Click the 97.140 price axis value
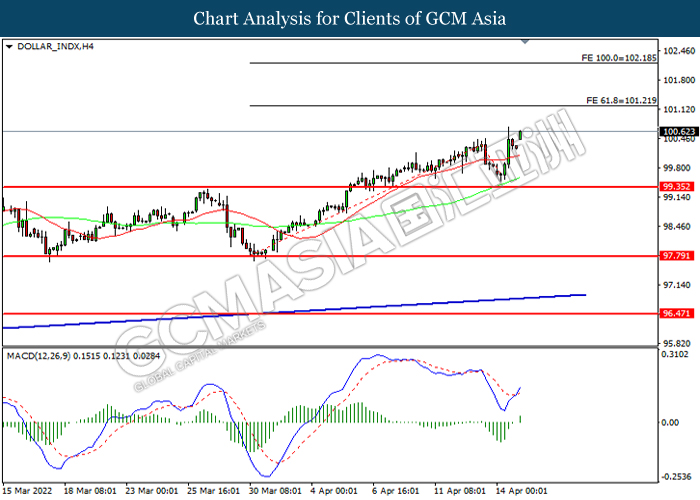This screenshot has height=500, width=700. point(677,285)
